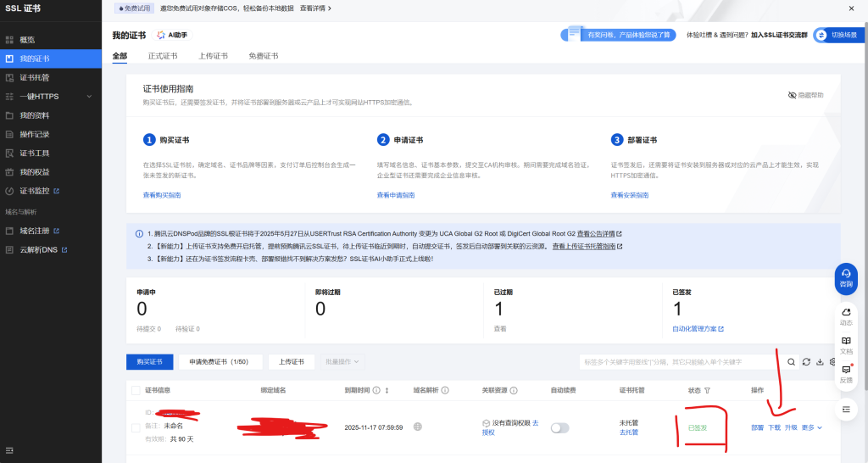Tick the 未命名 certificate row checkbox
868x463 pixels.
[136, 427]
